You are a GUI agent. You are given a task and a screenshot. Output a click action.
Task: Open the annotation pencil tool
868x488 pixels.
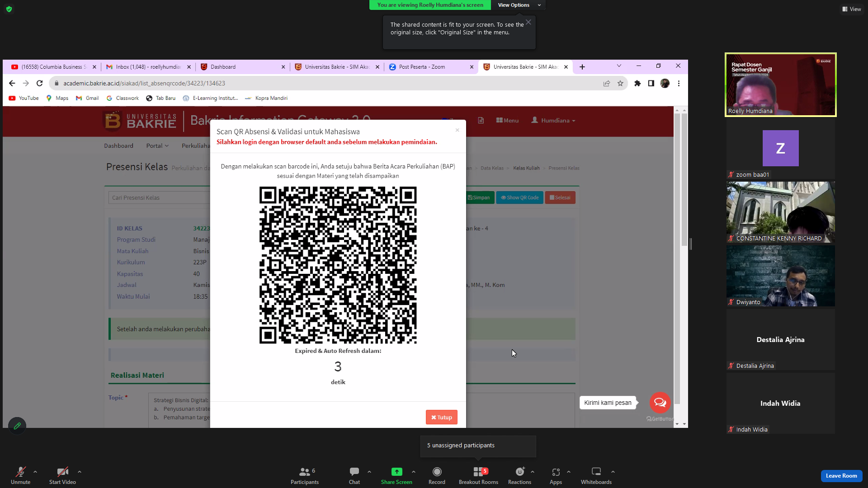[17, 426]
